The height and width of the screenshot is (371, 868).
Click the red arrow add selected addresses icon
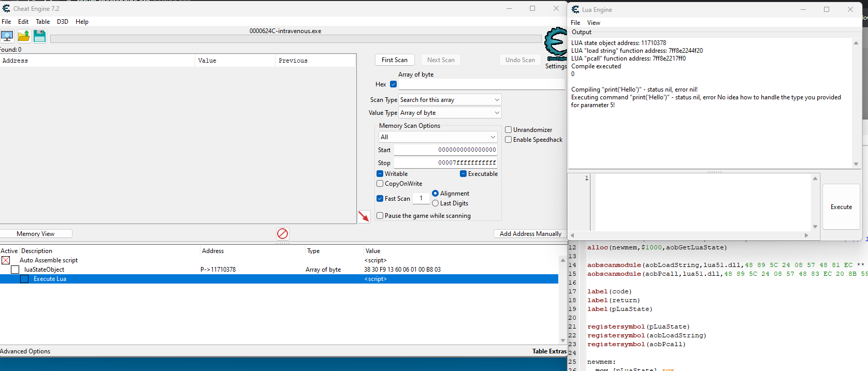click(x=364, y=216)
